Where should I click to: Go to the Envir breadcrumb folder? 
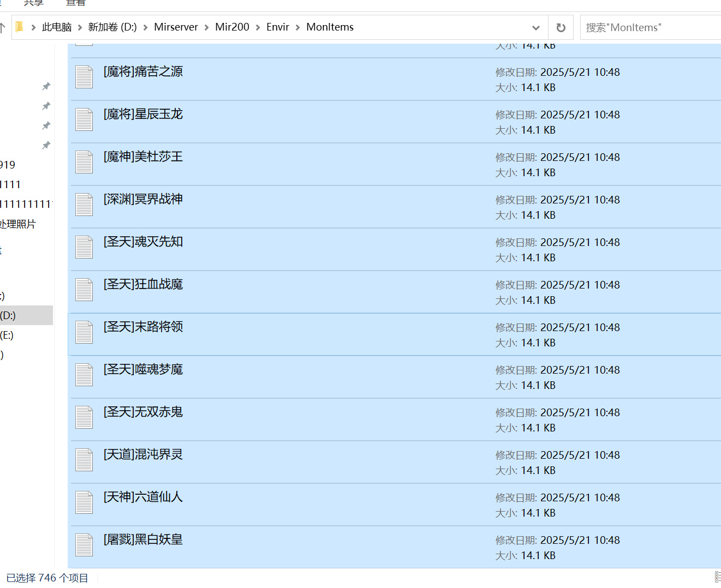[x=278, y=27]
